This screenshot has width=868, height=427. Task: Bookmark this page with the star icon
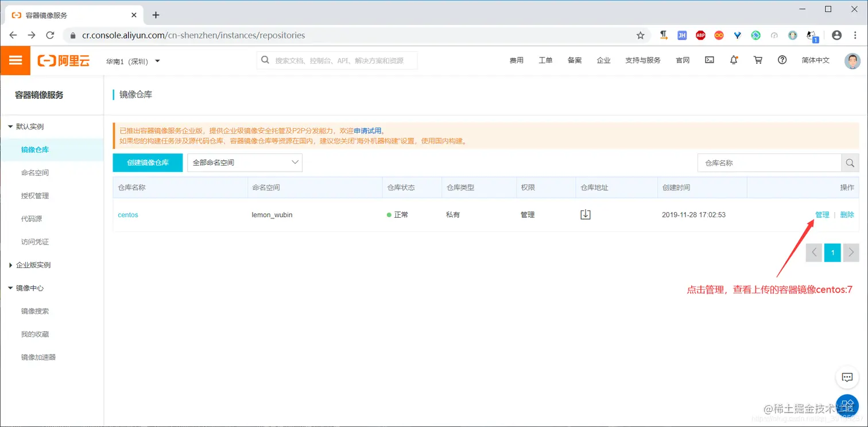coord(641,35)
